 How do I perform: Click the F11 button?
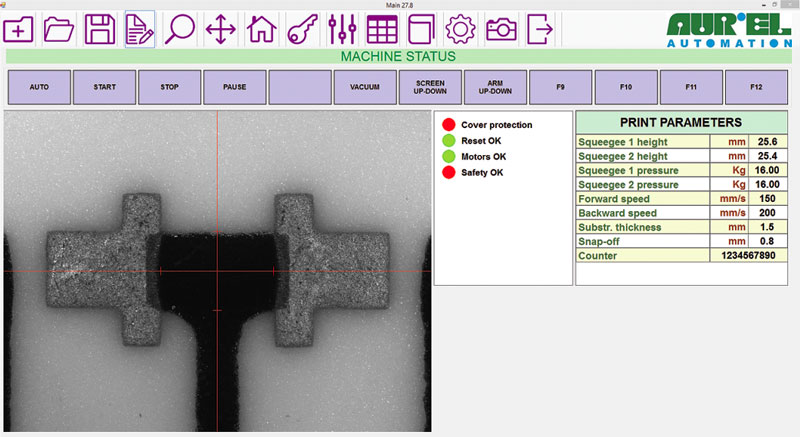[691, 87]
